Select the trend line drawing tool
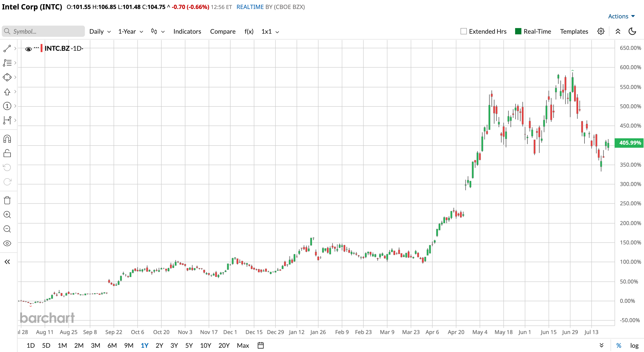The image size is (644, 352). click(7, 48)
